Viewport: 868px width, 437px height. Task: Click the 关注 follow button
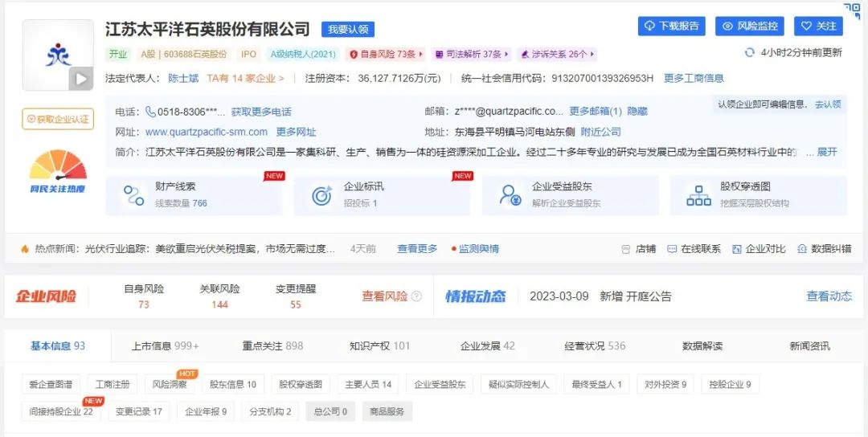tap(819, 26)
